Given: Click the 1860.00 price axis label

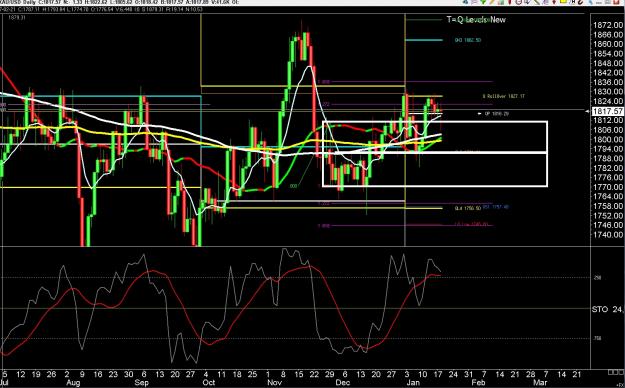Looking at the screenshot, I should [x=608, y=44].
